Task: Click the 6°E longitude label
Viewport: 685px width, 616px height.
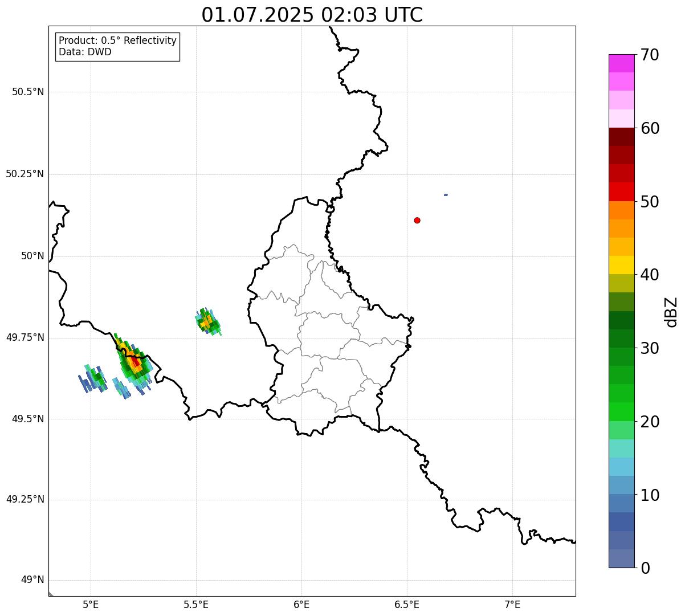Action: pos(301,605)
